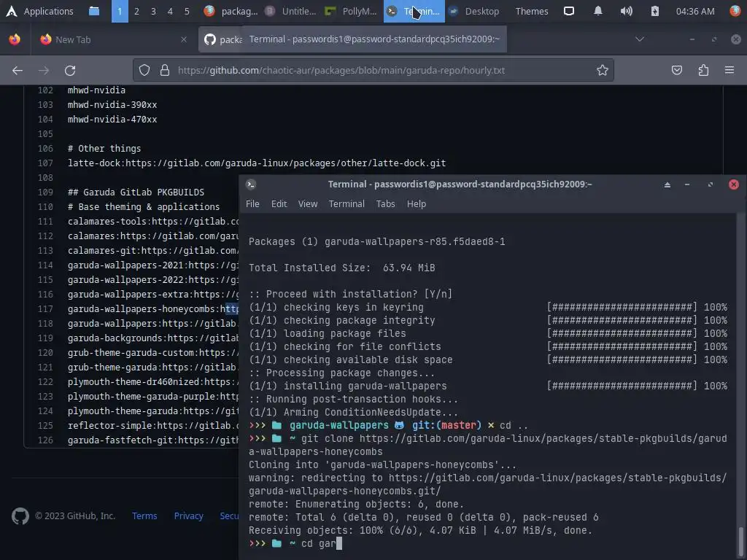Click the '# Other things' comment line
This screenshot has width=747, height=560.
click(104, 149)
